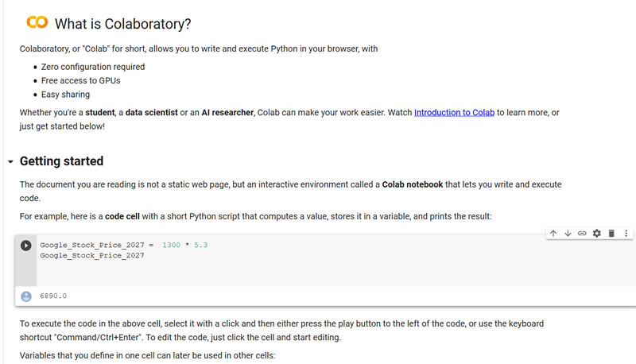Move the cell up with arrow icon
This screenshot has height=364, width=636.
click(x=553, y=233)
